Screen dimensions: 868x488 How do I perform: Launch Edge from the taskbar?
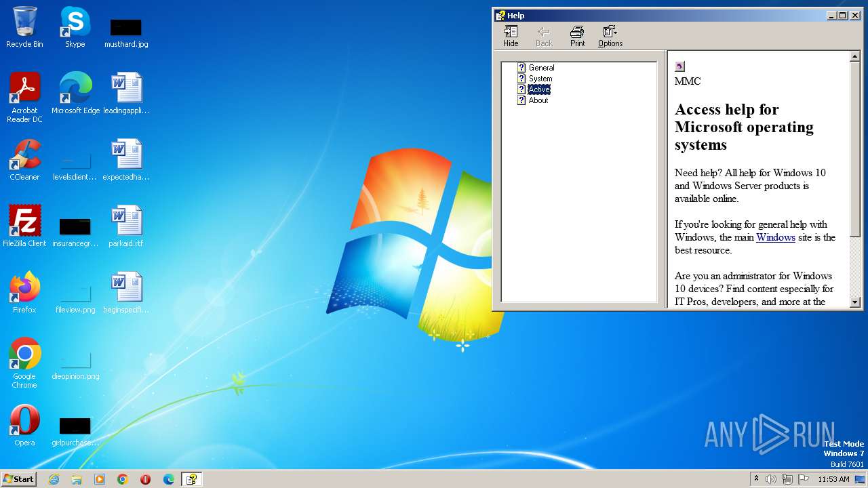(x=169, y=479)
